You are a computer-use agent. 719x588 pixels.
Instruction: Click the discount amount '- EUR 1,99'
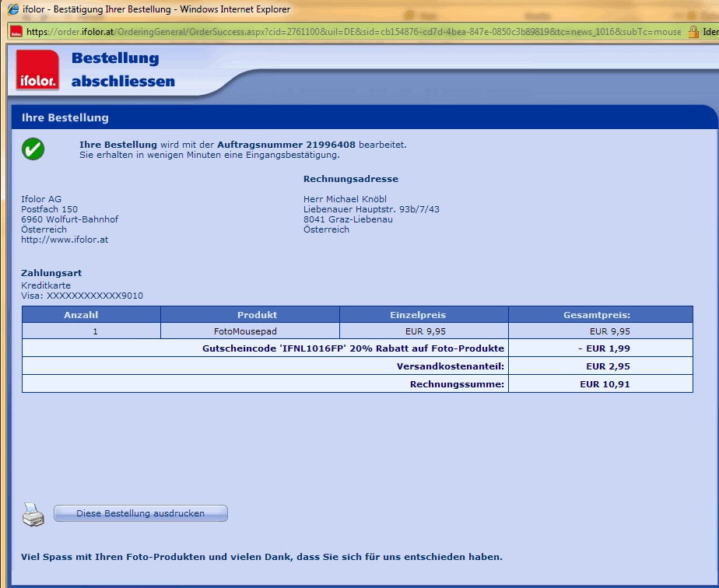(x=604, y=348)
